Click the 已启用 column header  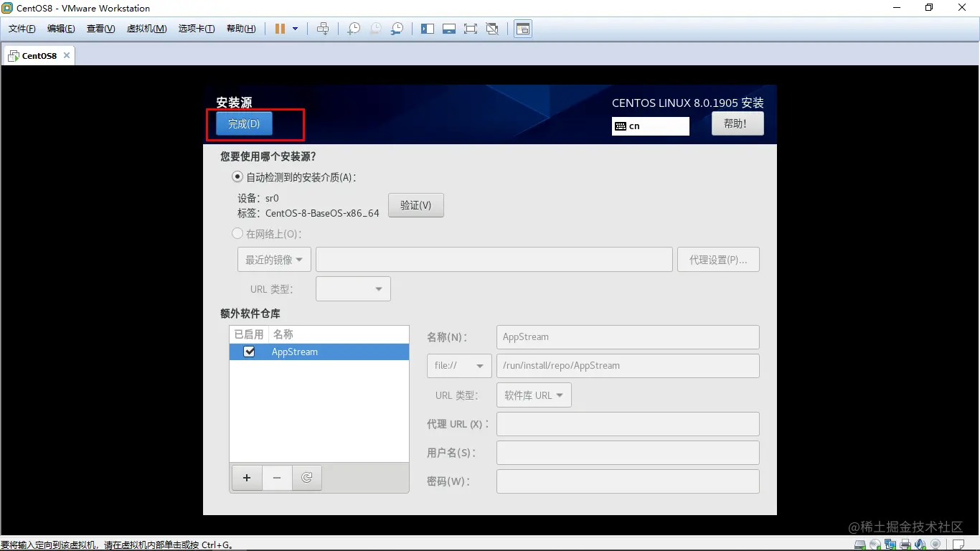pyautogui.click(x=249, y=334)
